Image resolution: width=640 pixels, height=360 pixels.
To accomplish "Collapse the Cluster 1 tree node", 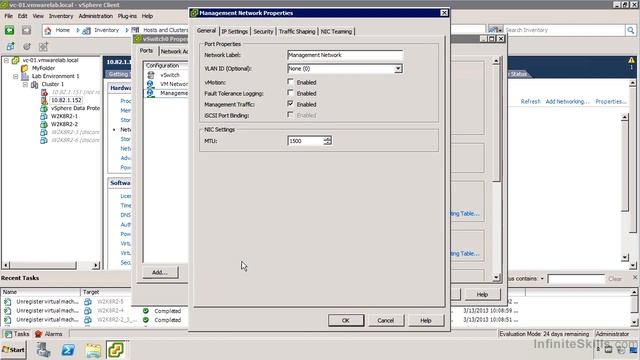I will point(25,84).
